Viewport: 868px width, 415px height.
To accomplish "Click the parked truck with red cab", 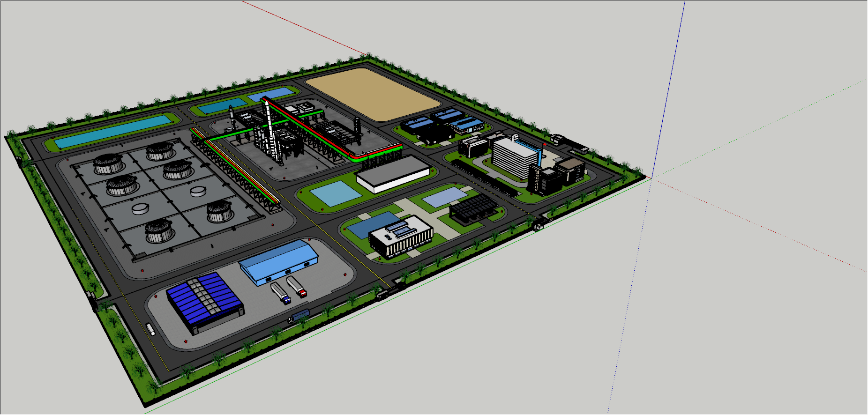I will click(x=297, y=286).
